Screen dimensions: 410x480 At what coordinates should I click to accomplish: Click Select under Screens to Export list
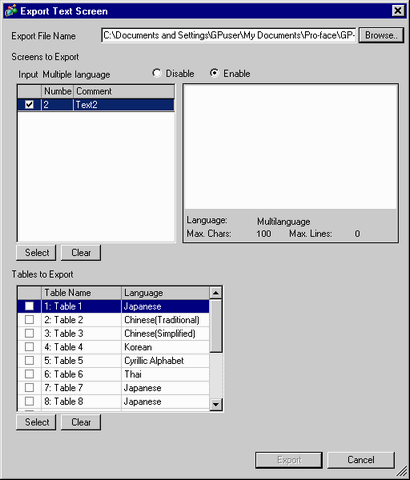click(x=36, y=253)
